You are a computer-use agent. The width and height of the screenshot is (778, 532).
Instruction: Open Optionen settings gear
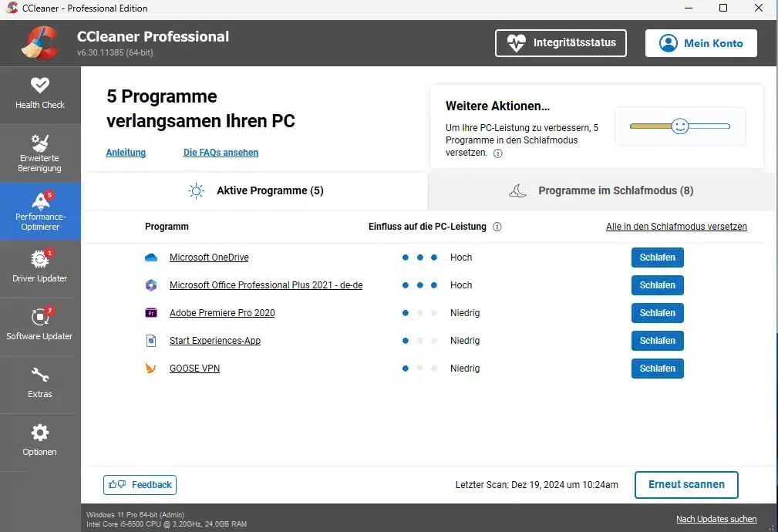(39, 443)
